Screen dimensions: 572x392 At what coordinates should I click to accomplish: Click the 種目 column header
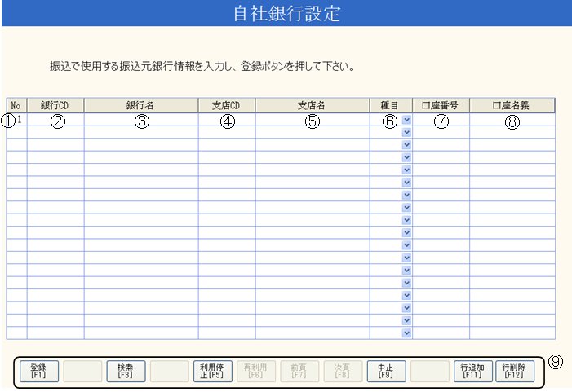tap(391, 105)
